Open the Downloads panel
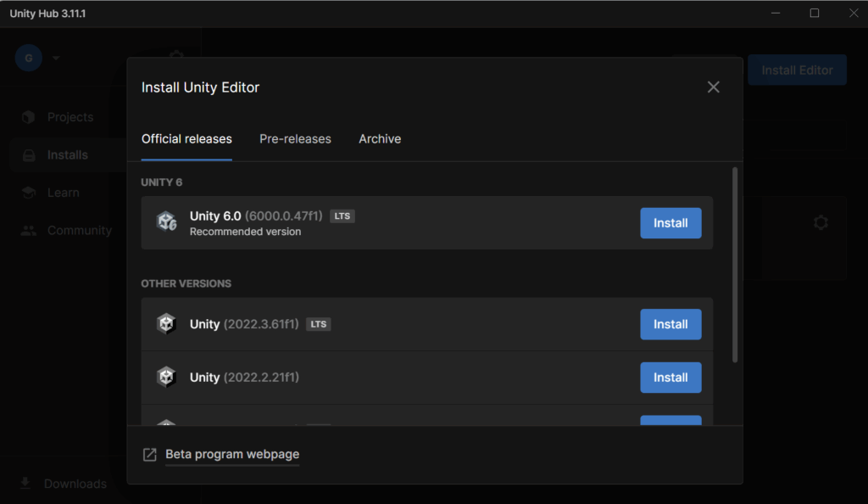Viewport: 868px width, 504px height. (75, 484)
